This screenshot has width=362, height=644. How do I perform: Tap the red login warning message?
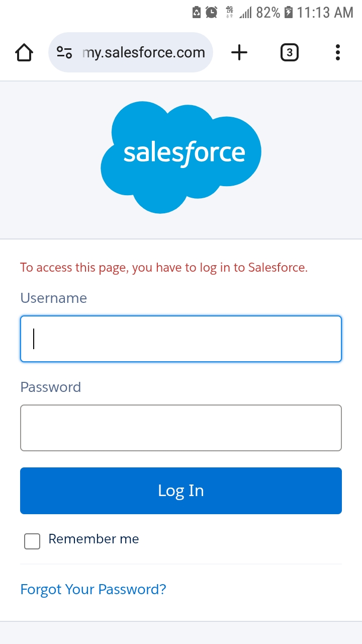click(x=163, y=267)
